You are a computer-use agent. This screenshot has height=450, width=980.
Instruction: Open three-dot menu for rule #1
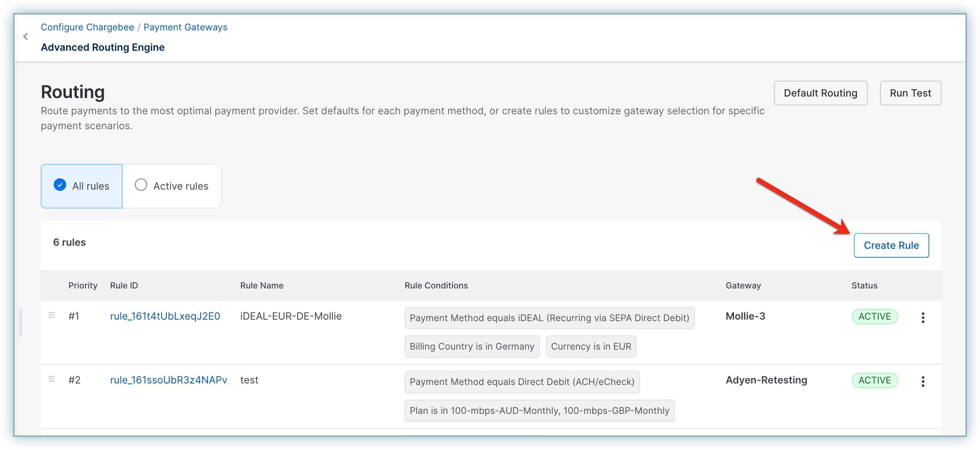(923, 317)
